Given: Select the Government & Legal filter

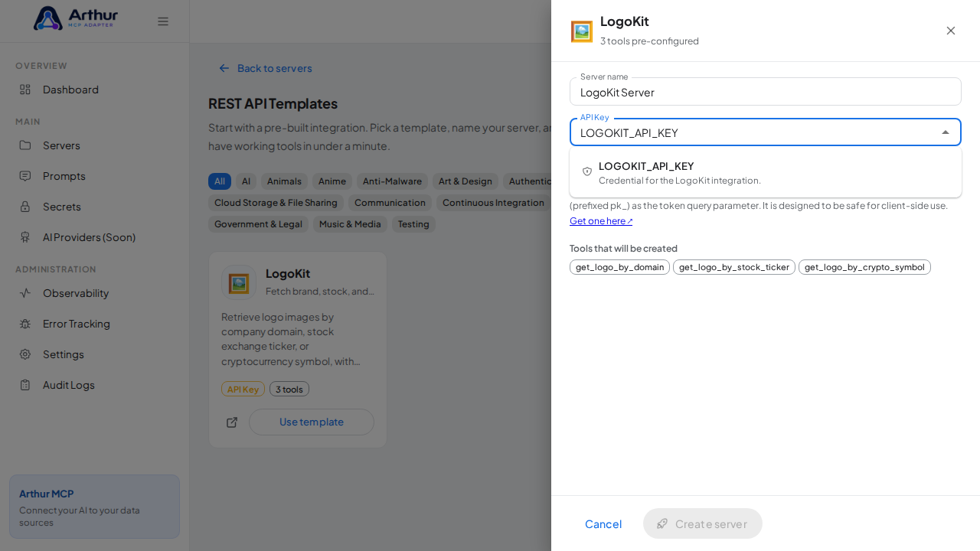Looking at the screenshot, I should coord(258,224).
